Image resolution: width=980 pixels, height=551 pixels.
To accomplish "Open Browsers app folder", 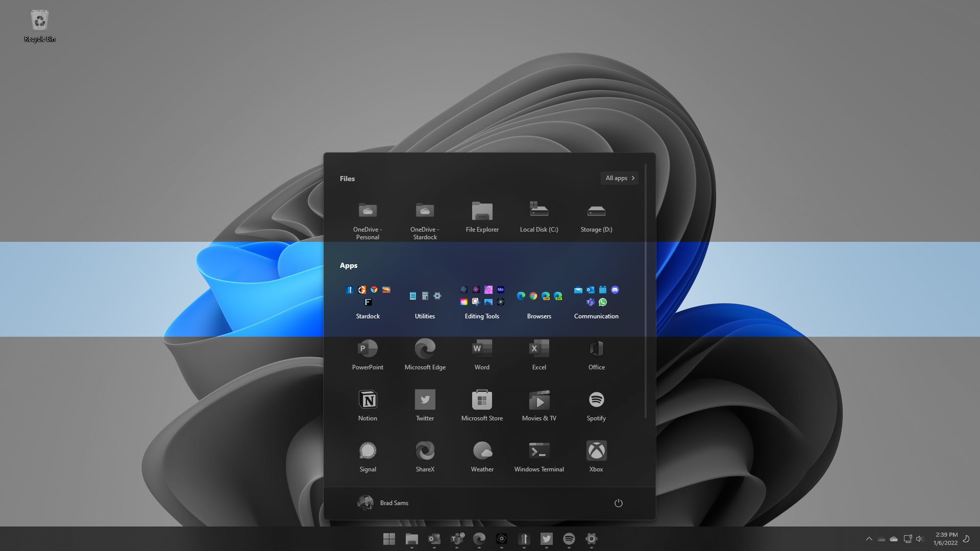I will [x=539, y=299].
